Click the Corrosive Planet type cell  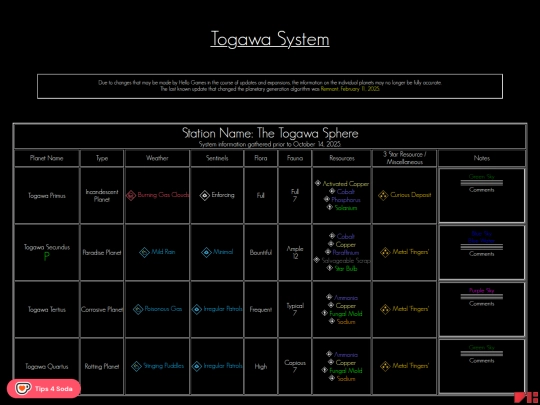tap(102, 310)
